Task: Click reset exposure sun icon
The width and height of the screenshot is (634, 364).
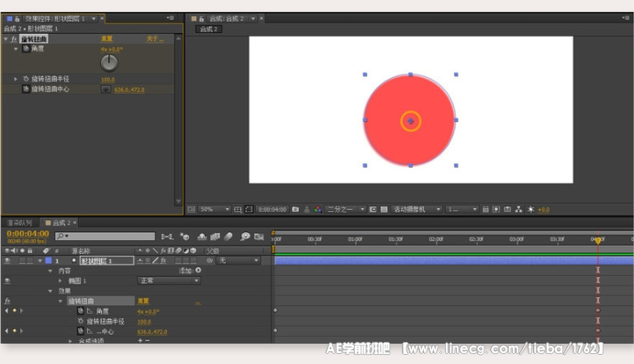Action: coord(531,209)
